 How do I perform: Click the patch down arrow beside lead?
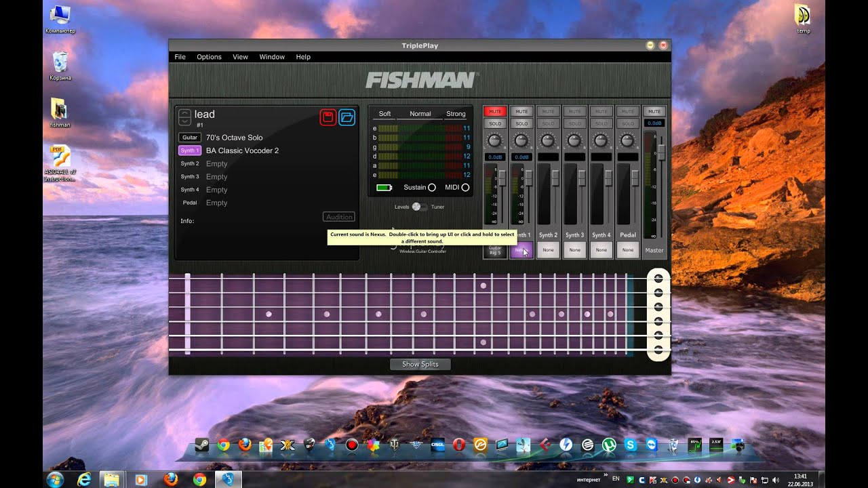(x=184, y=121)
